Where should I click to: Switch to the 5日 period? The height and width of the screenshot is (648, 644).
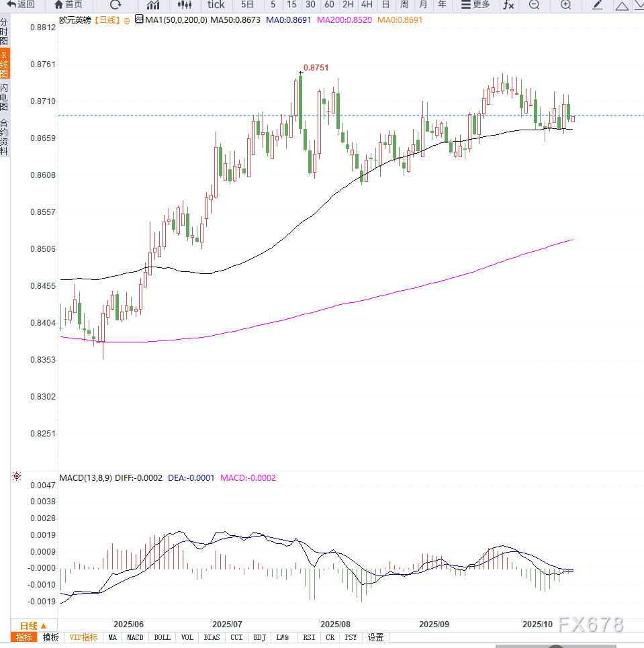(x=247, y=5)
